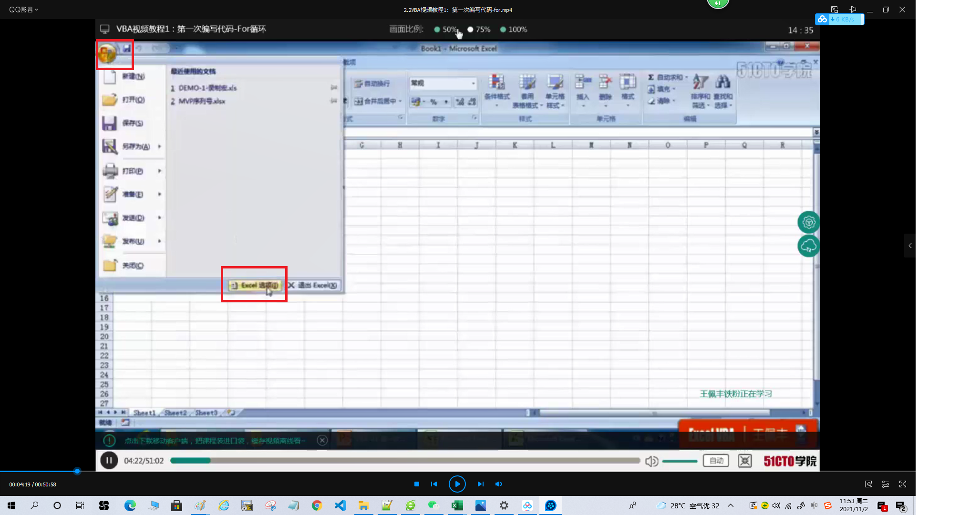Mute the QQ Player volume

click(x=499, y=484)
